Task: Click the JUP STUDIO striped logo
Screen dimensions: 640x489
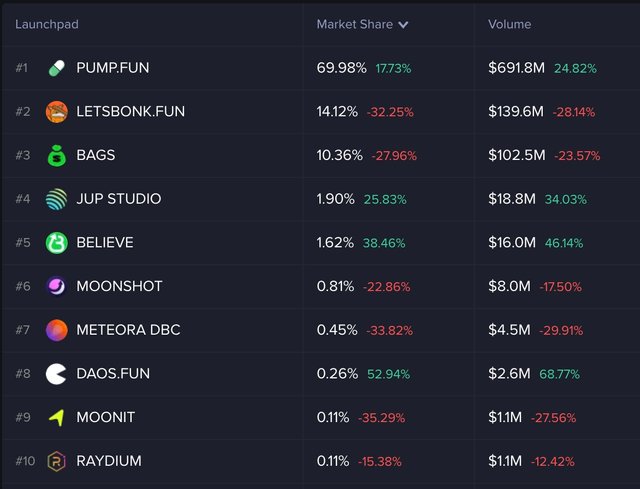Action: 57,199
